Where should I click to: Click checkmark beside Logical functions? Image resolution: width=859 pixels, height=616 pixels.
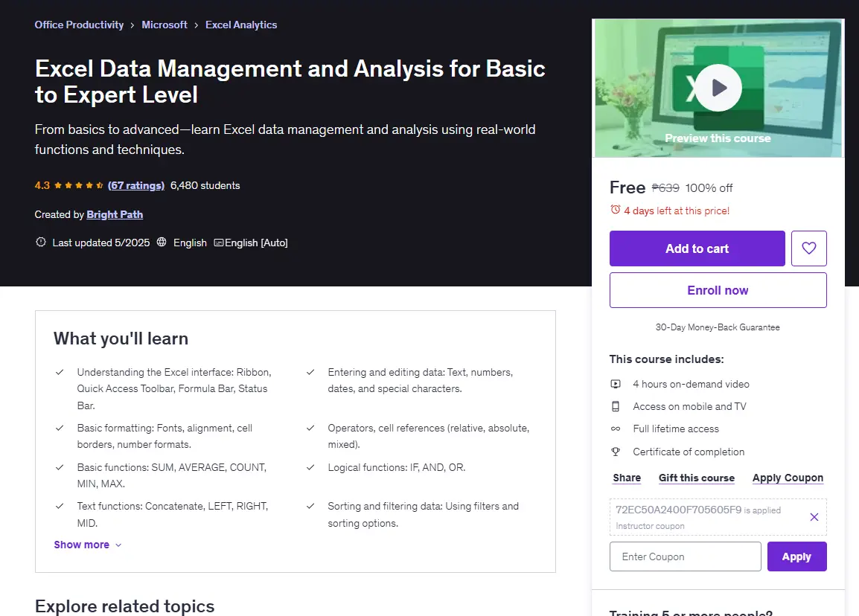[x=310, y=468]
